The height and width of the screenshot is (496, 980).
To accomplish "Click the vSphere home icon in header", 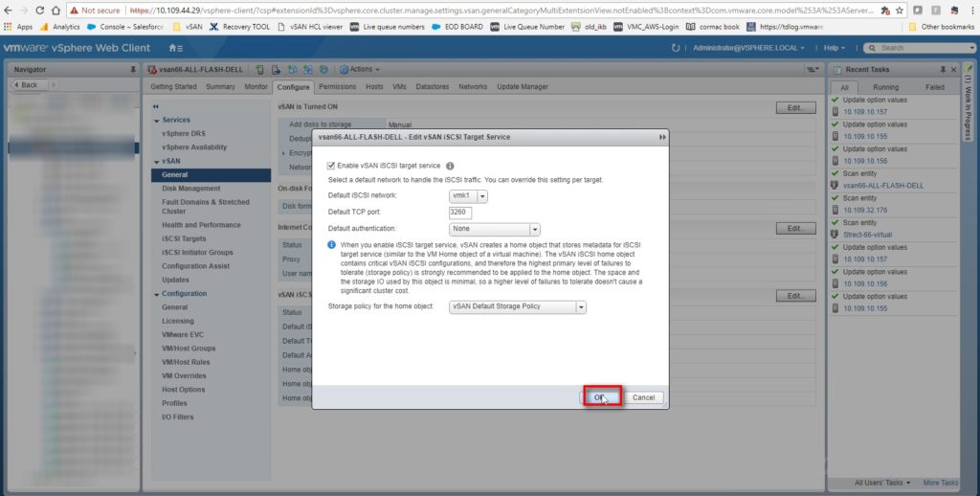I will (174, 47).
